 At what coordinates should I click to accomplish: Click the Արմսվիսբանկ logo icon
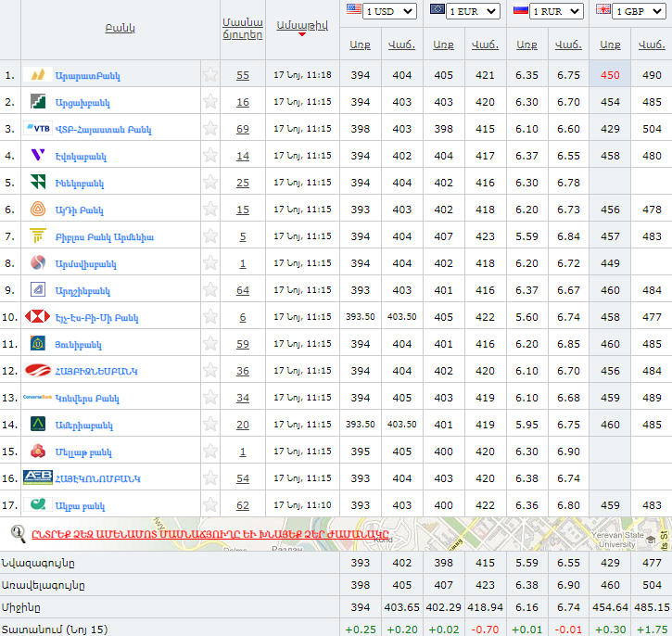(38, 262)
